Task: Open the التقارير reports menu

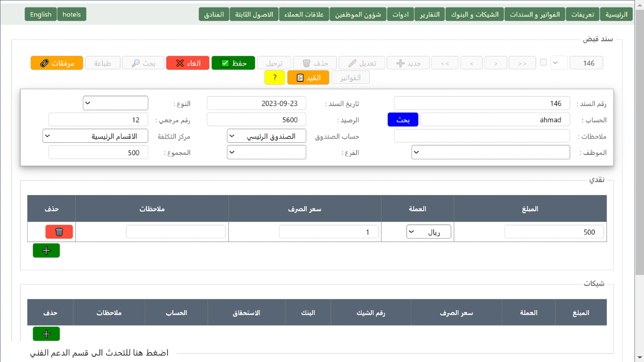Action: 430,14
